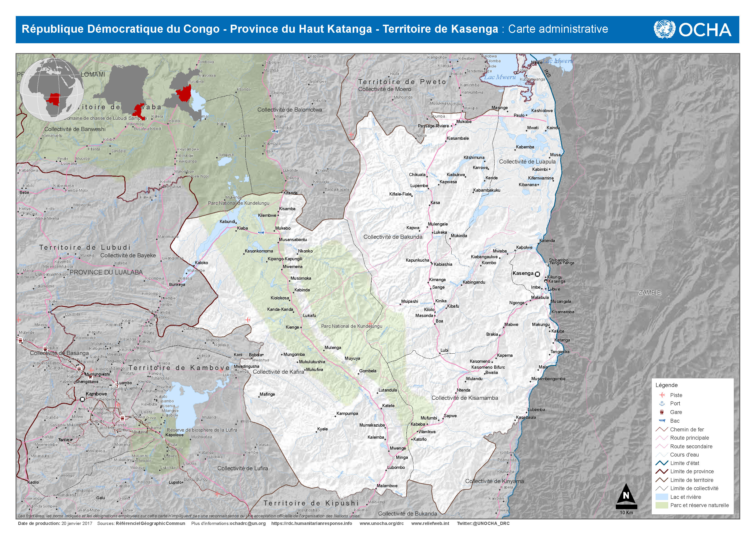Open the www.unocha.org/drc link
Viewport: 756px width, 535px height.
tap(381, 524)
